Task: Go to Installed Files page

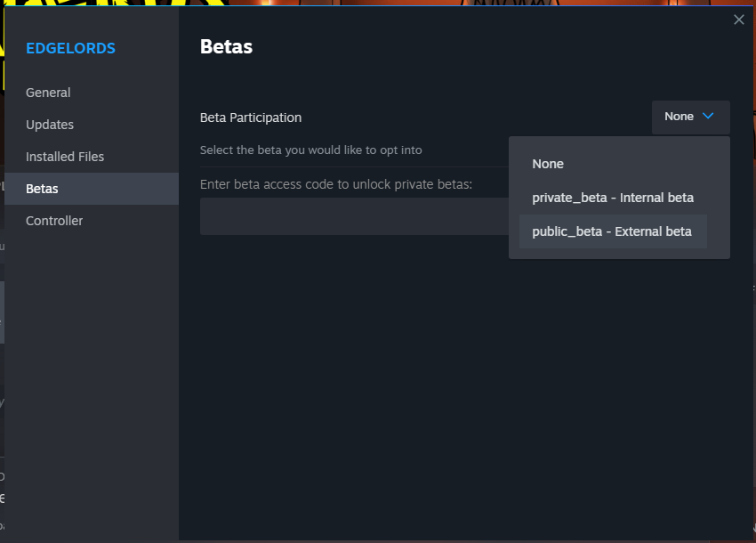Action: pos(65,157)
